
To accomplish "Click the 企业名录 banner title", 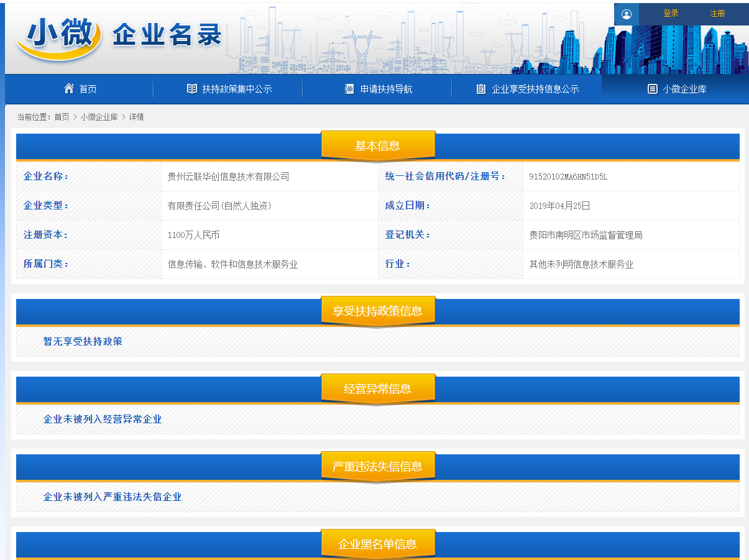I will 167,35.
